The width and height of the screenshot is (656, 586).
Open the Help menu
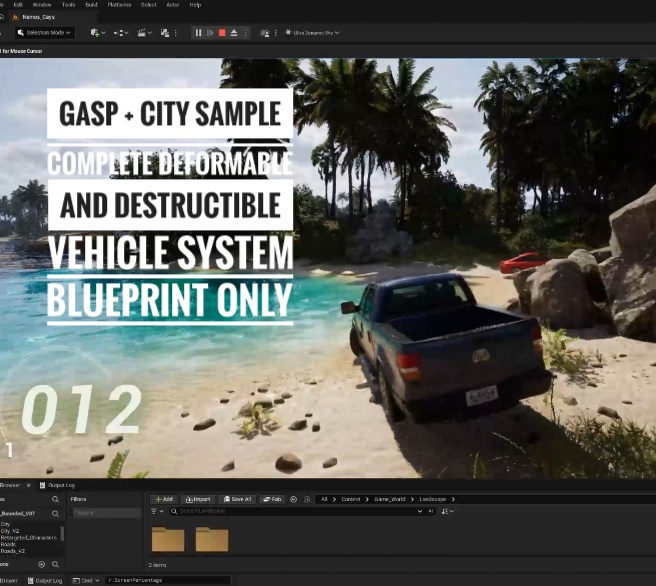click(x=195, y=5)
